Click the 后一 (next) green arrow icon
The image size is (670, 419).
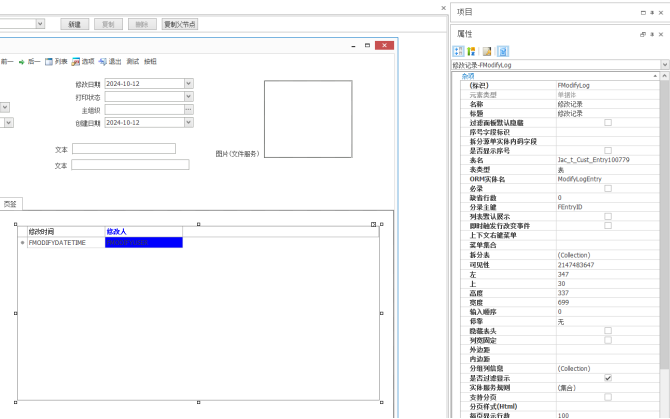pyautogui.click(x=21, y=61)
